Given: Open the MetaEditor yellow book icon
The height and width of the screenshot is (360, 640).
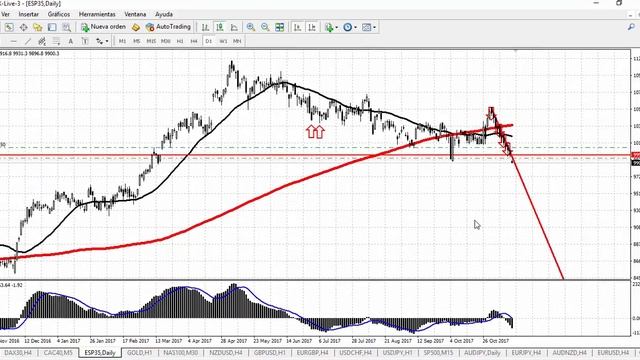Looking at the screenshot, I should click(136, 27).
